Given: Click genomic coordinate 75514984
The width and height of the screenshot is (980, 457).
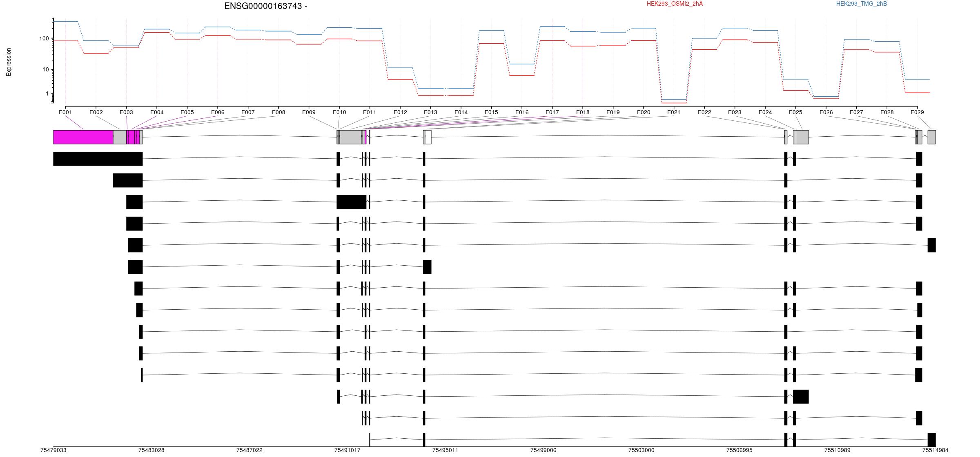Looking at the screenshot, I should click(935, 450).
